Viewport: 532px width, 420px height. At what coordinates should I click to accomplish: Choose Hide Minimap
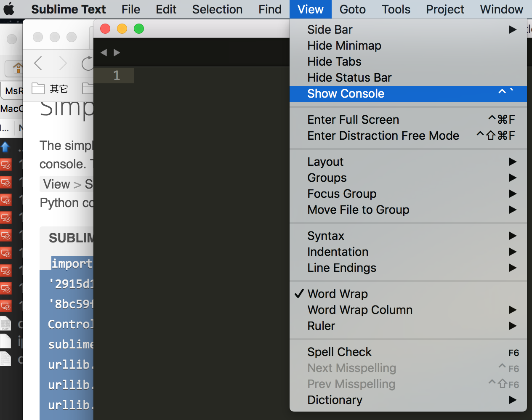pyautogui.click(x=408, y=45)
